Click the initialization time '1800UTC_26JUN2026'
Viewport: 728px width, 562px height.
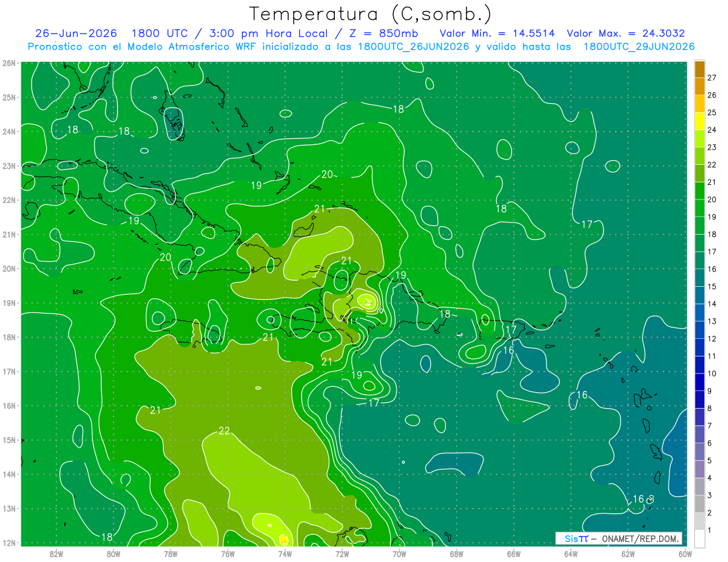coord(414,47)
